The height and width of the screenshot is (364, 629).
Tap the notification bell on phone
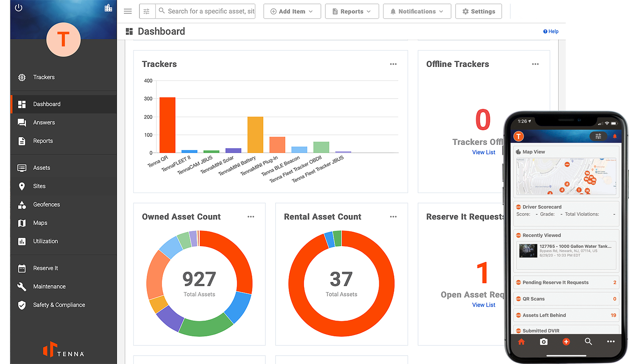pyautogui.click(x=615, y=136)
